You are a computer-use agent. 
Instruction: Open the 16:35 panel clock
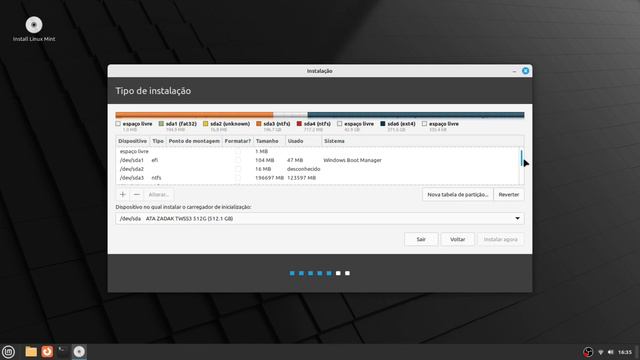(625, 352)
